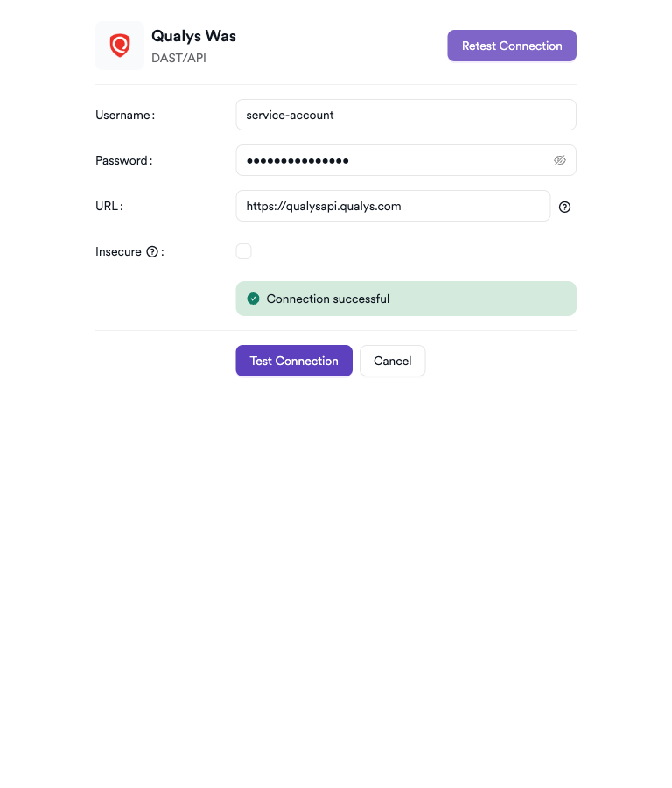
Task: Click the Qualys Was heading
Action: click(x=193, y=36)
